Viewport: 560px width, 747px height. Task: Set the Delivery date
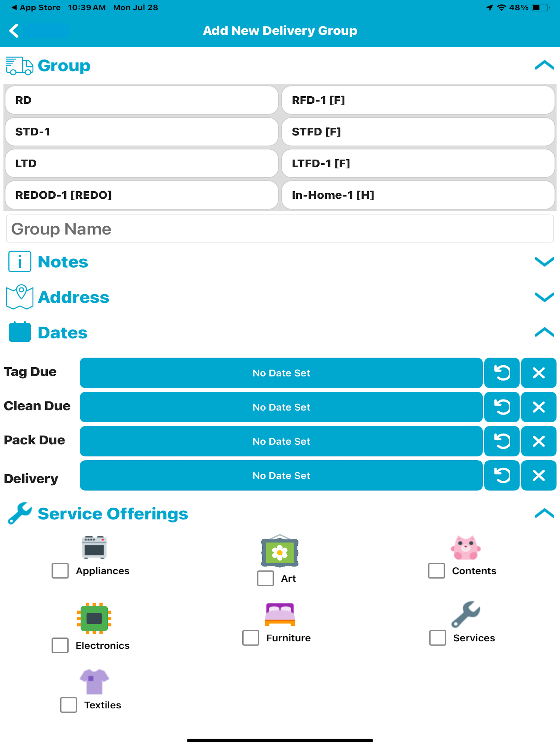tap(281, 475)
